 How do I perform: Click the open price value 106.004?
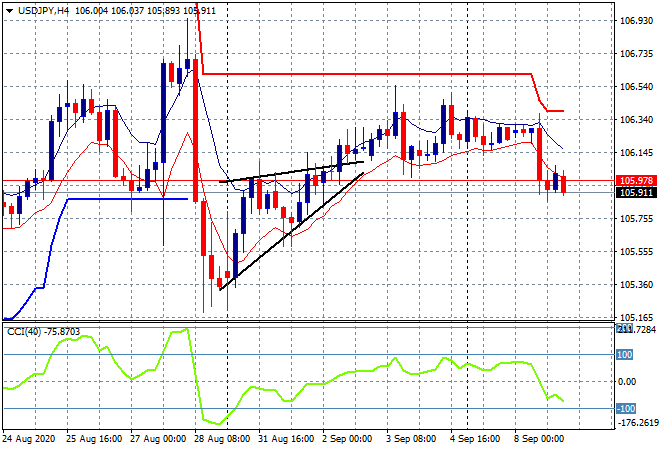(91, 11)
